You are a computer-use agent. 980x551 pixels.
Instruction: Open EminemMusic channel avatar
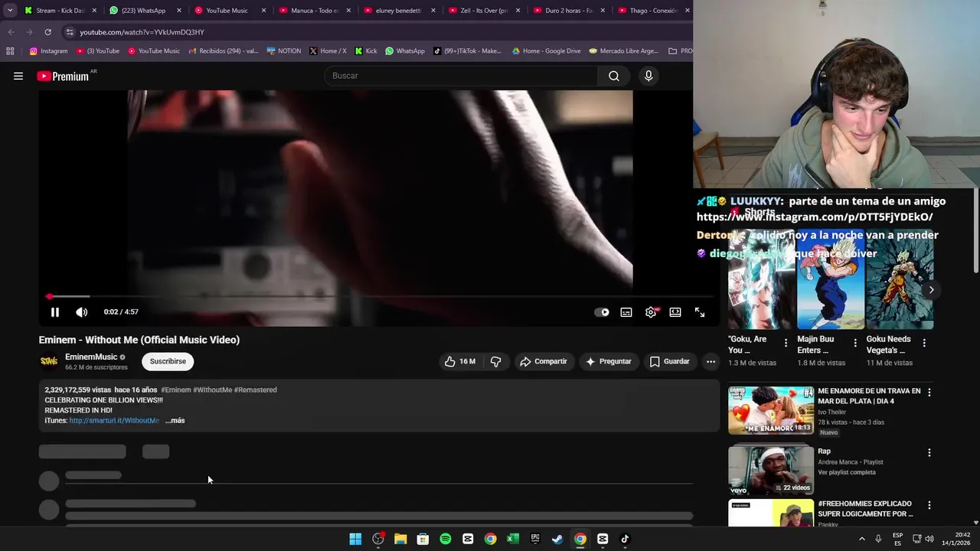49,361
